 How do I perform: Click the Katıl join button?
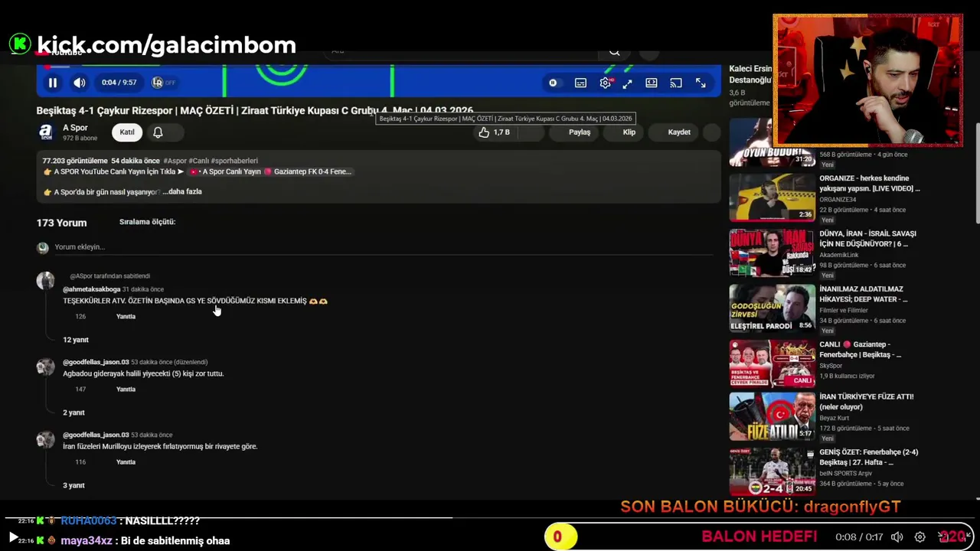[x=127, y=132]
